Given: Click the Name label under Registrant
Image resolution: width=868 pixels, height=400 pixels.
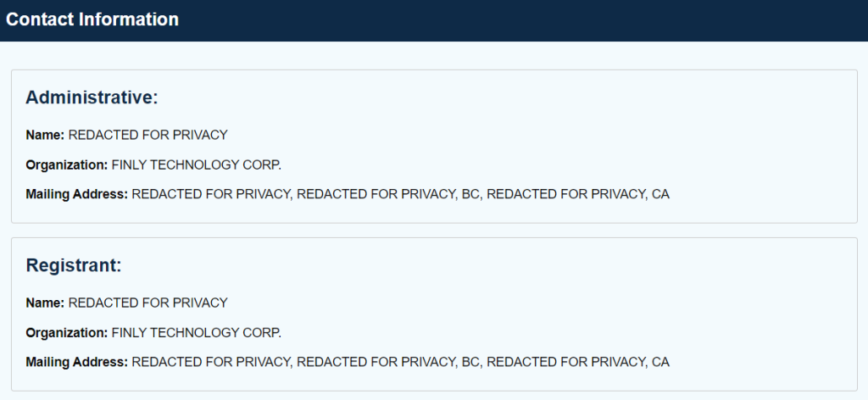Looking at the screenshot, I should pyautogui.click(x=45, y=303).
